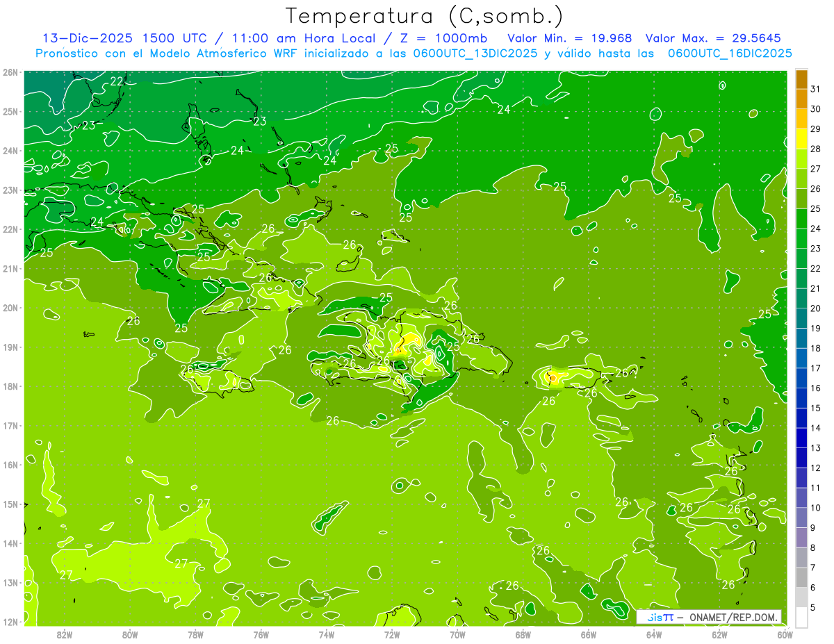
Task: Click the "15N" latitude axis label
Action: click(x=10, y=504)
